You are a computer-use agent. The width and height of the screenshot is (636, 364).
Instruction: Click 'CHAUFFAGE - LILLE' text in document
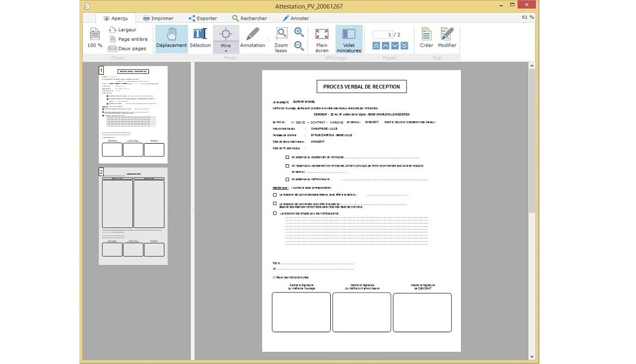pyautogui.click(x=324, y=128)
